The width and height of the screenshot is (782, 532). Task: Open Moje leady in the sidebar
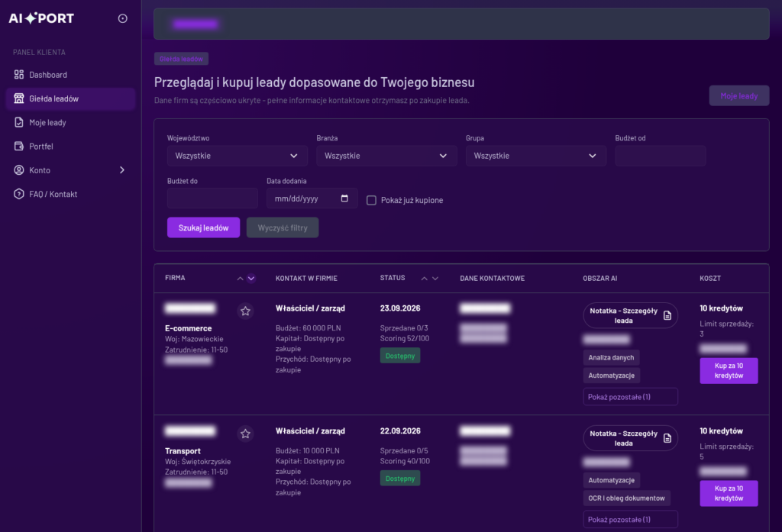[70, 122]
